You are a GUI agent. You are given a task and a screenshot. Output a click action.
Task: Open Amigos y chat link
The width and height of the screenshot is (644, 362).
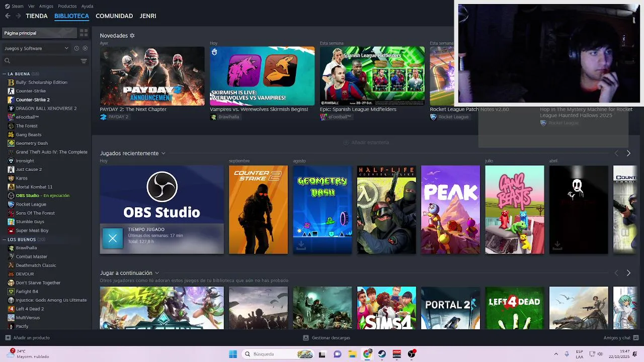(617, 338)
